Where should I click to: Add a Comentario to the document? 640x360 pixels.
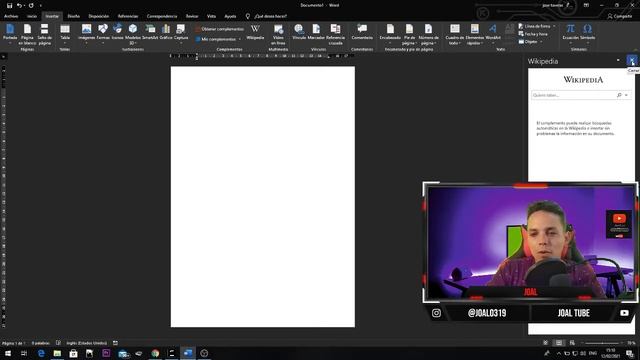(362, 32)
